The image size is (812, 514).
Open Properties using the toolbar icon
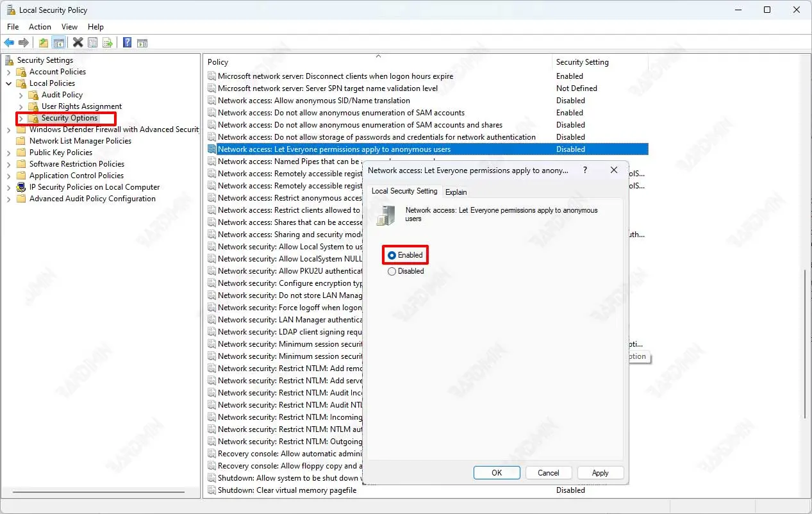[93, 43]
